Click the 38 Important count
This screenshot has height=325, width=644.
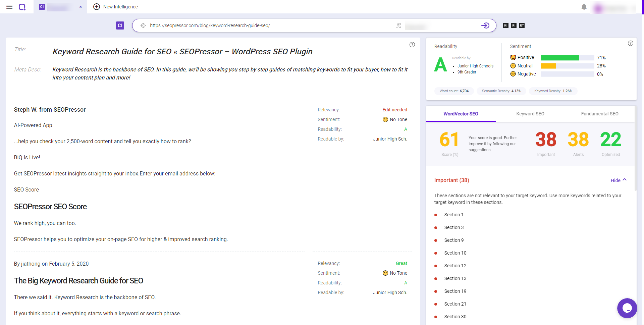click(x=546, y=140)
